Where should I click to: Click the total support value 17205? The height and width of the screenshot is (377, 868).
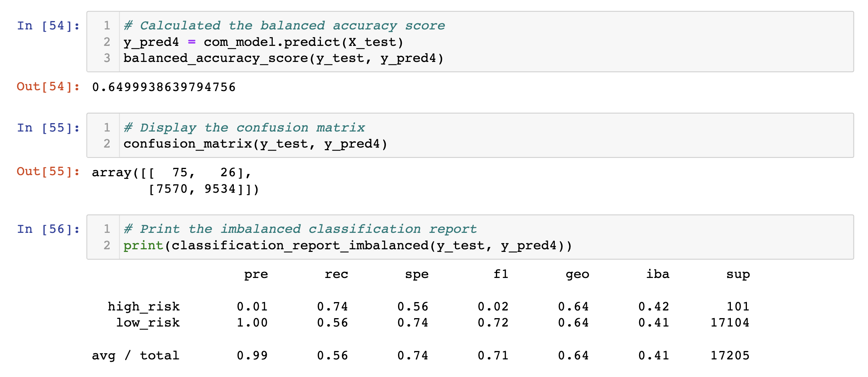tap(730, 356)
